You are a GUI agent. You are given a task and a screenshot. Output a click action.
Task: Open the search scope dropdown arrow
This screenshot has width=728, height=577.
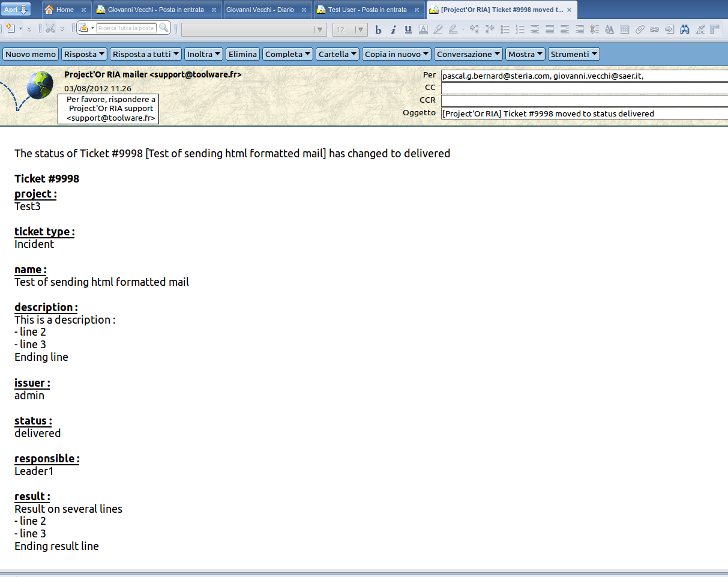(x=93, y=28)
